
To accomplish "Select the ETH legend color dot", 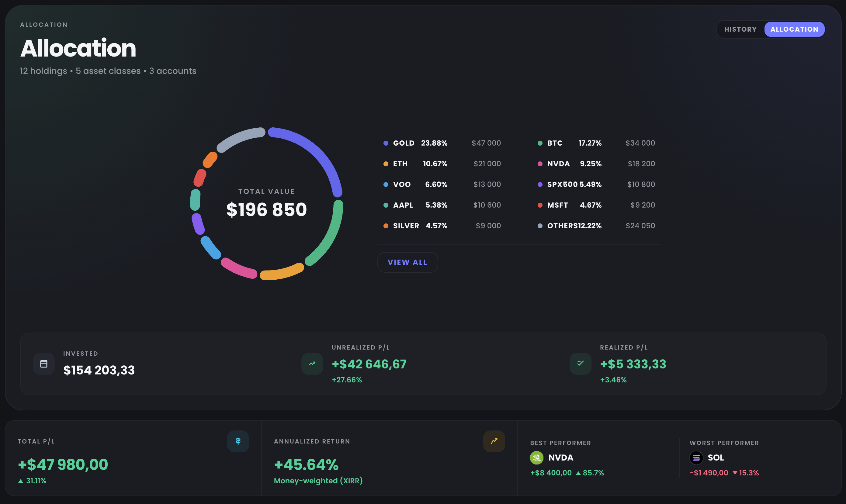I will 386,164.
